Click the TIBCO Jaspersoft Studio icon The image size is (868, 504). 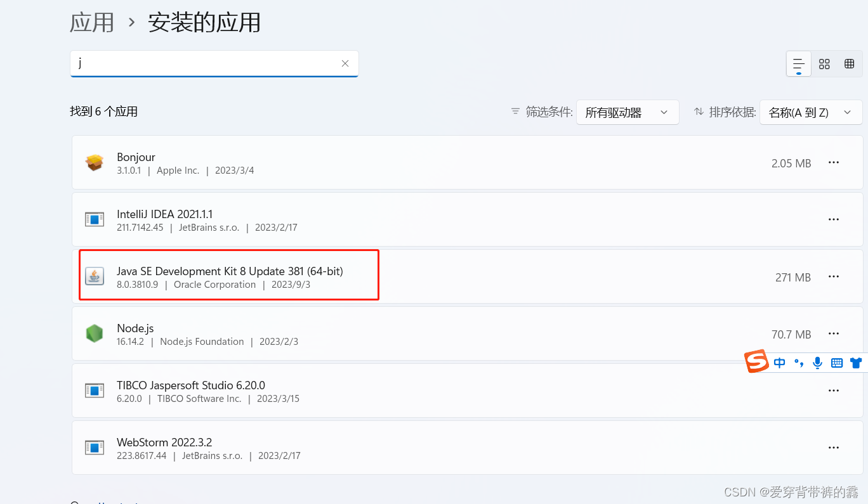[x=95, y=391]
